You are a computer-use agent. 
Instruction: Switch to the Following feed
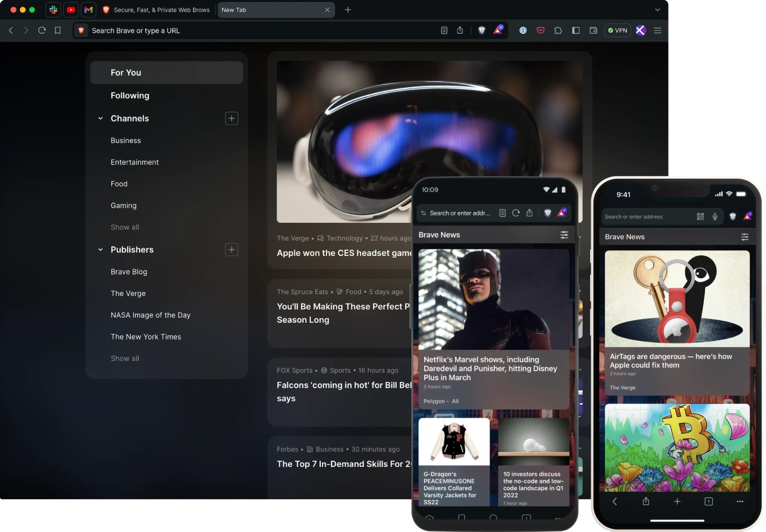tap(130, 95)
